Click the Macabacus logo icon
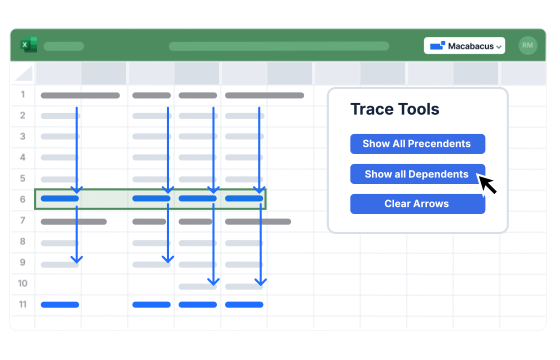 [x=437, y=45]
